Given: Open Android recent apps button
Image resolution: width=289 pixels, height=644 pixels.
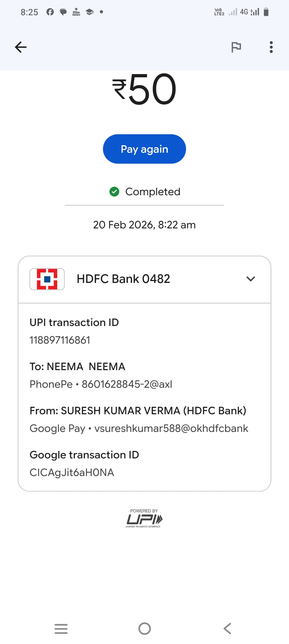Looking at the screenshot, I should (61, 628).
